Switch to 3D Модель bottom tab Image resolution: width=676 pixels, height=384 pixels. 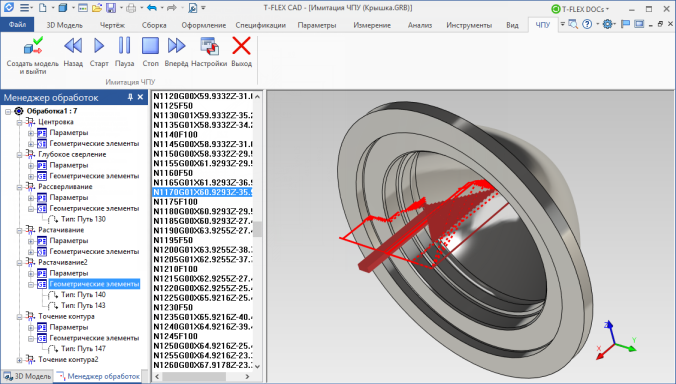coord(27,376)
